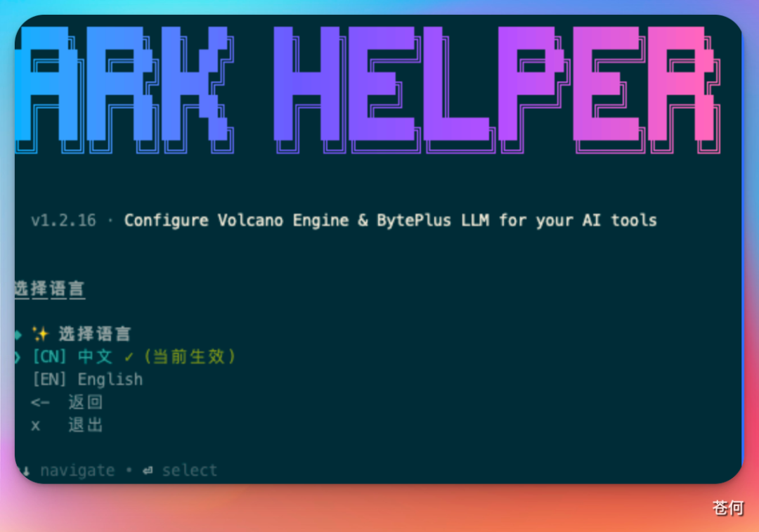
Task: Click the sparkle icon beside 选择语言
Action: coord(41,334)
